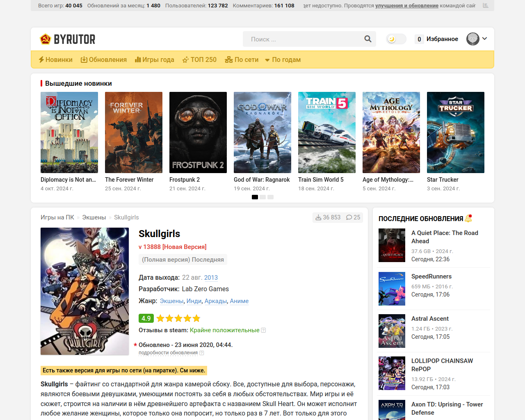This screenshot has height=420, width=525.
Task: Open Axon TD: Uprising title link
Action: (x=447, y=409)
